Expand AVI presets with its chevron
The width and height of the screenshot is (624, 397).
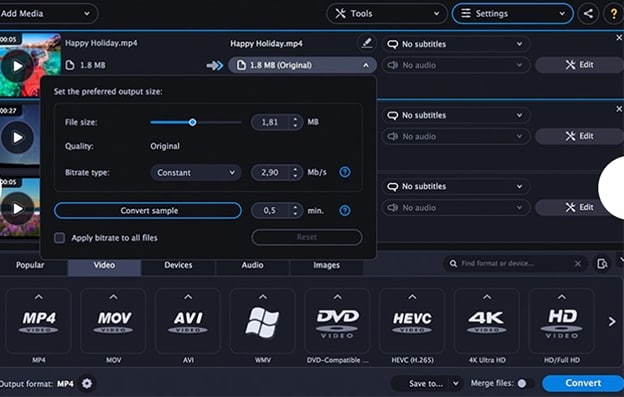tap(188, 297)
